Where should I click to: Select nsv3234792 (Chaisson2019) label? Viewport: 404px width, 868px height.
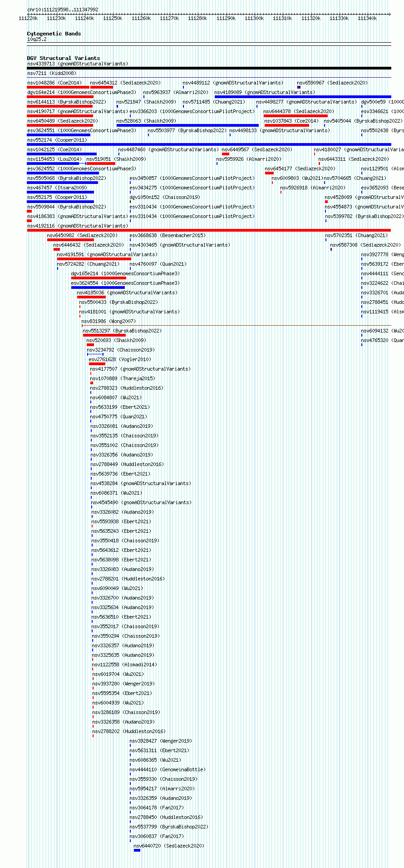tap(121, 350)
